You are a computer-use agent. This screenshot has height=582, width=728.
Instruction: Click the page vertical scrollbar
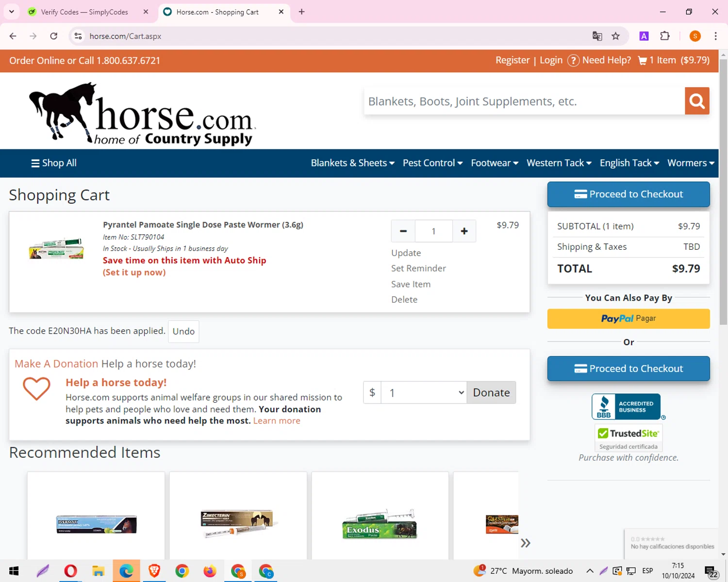(723, 193)
